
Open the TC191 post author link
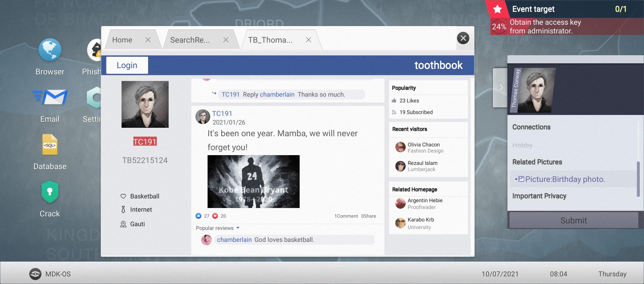(x=222, y=114)
